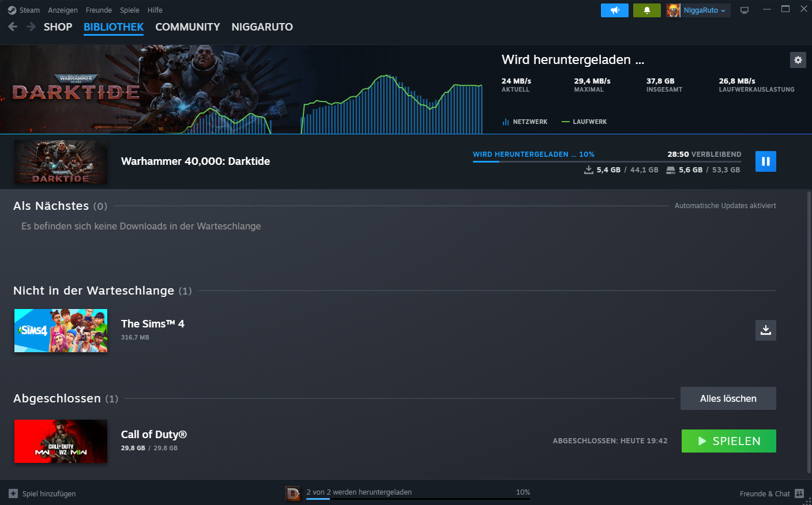Open the NIGGARUTO profile tab
The width and height of the screenshot is (812, 505).
(x=262, y=27)
